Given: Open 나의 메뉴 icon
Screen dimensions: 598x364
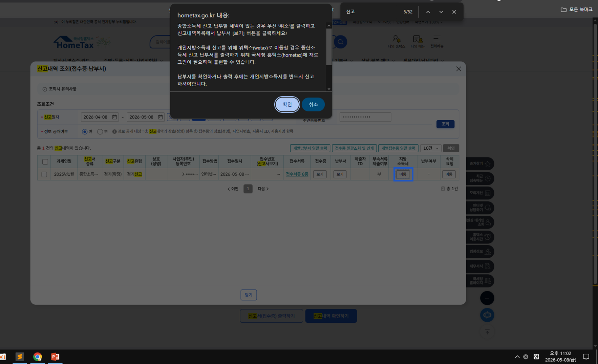Looking at the screenshot, I should click(418, 42).
